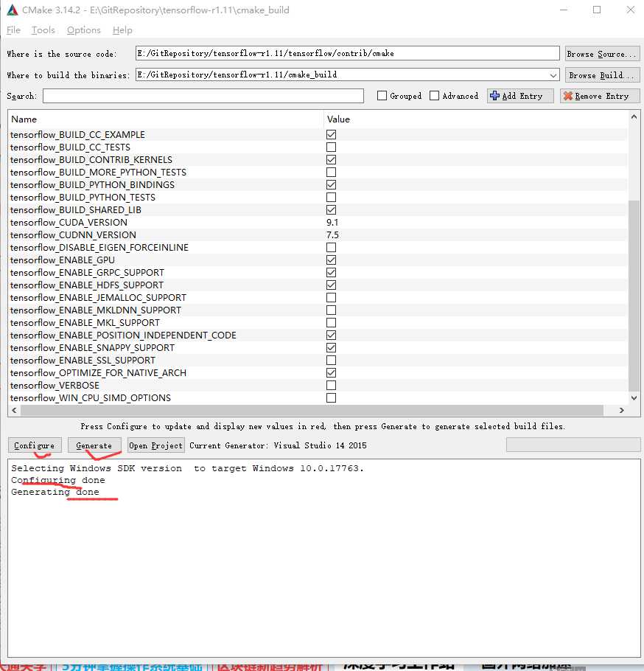The width and height of the screenshot is (644, 671).
Task: Uncheck tensorflow_ENABLE_SNAPPY_SUPPORT checkbox
Action: click(331, 347)
